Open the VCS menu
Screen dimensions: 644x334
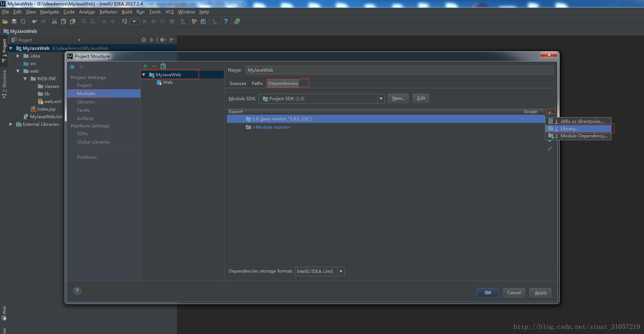[169, 12]
